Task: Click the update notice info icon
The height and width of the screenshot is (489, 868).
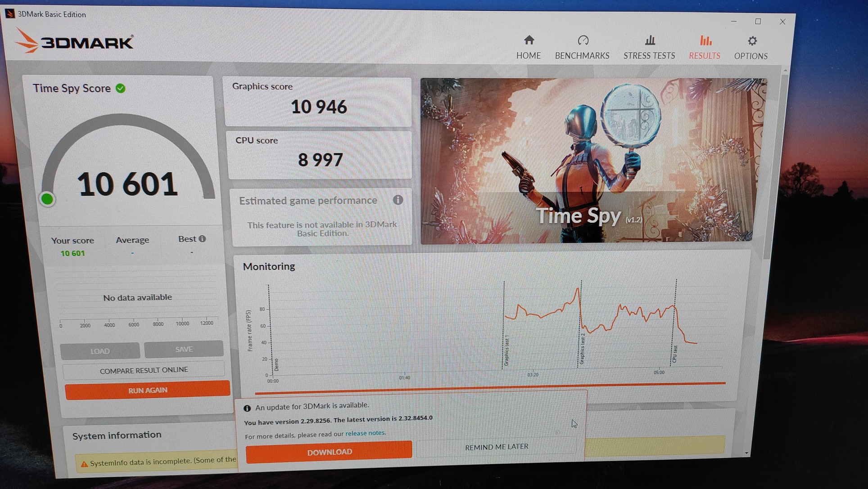Action: click(x=247, y=408)
